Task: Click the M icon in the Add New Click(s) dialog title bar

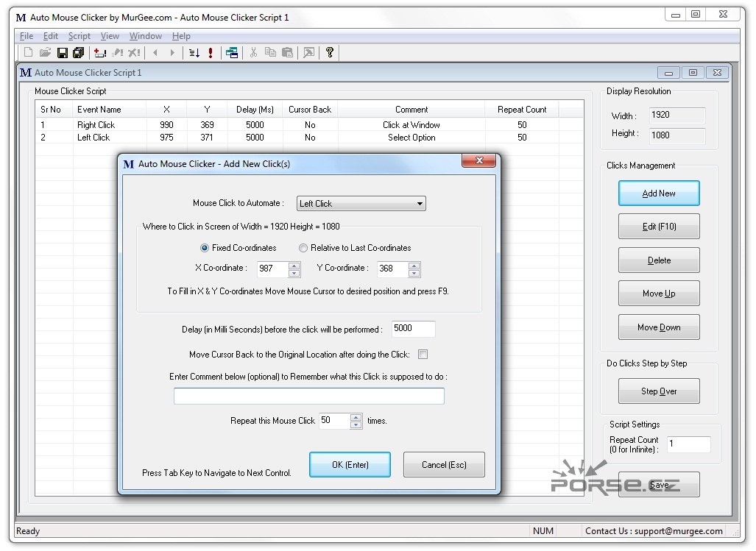Action: [x=129, y=164]
